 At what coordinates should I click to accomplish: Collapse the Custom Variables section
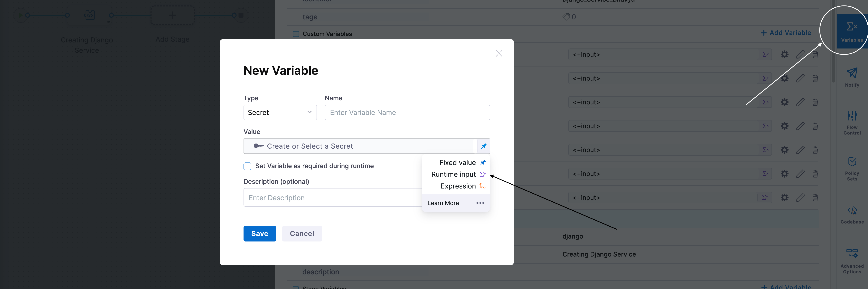296,34
